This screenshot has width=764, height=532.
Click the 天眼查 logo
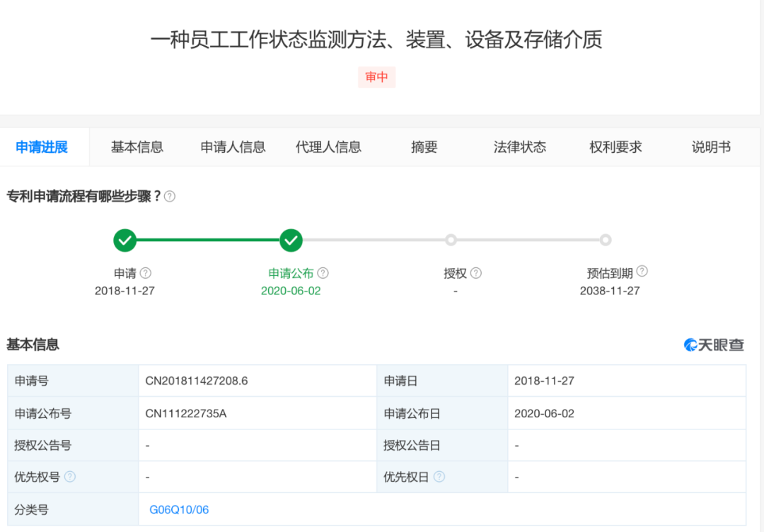tap(714, 345)
